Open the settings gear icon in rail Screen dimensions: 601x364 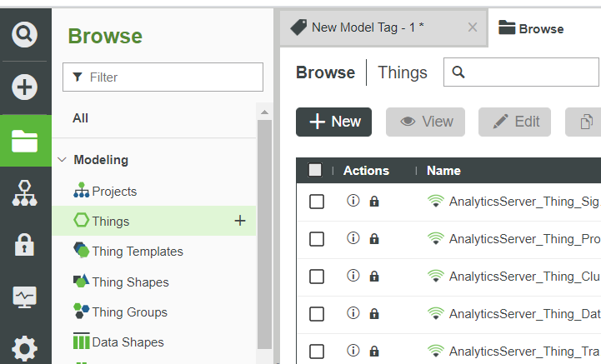tap(25, 348)
